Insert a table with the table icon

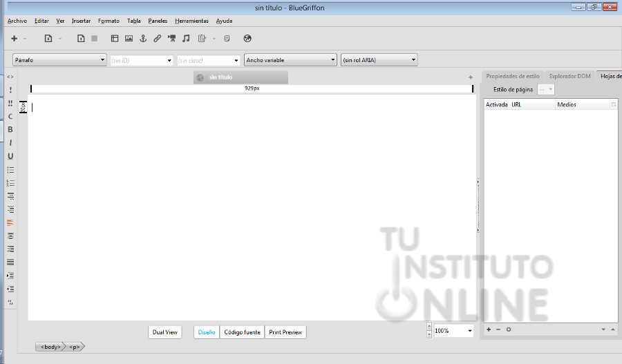point(115,39)
